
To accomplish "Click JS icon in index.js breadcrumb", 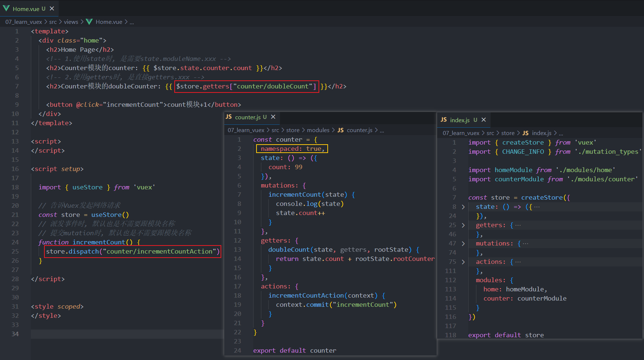I will click(525, 133).
